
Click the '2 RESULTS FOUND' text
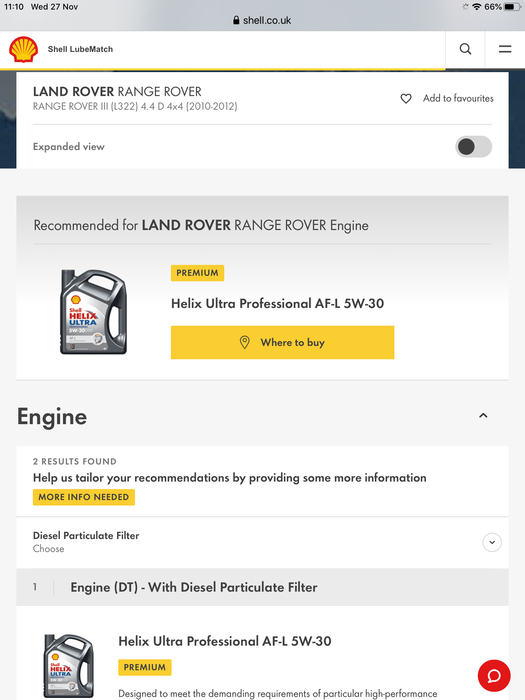tap(75, 462)
